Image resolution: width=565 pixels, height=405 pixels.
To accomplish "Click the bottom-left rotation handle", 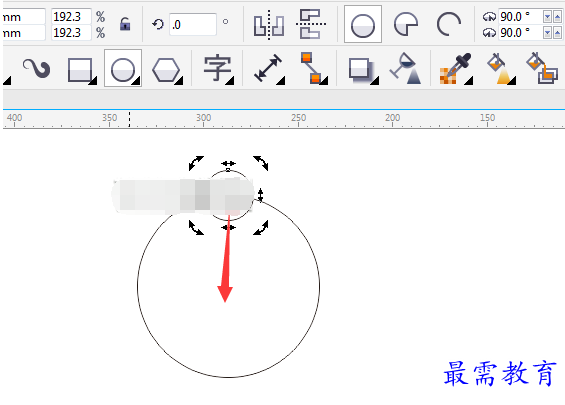I will tap(196, 228).
